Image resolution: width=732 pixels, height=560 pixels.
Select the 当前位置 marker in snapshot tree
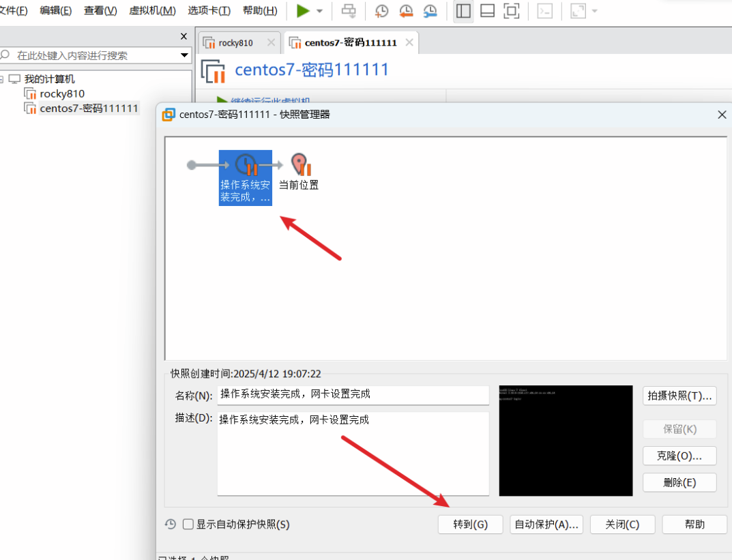[x=299, y=172]
